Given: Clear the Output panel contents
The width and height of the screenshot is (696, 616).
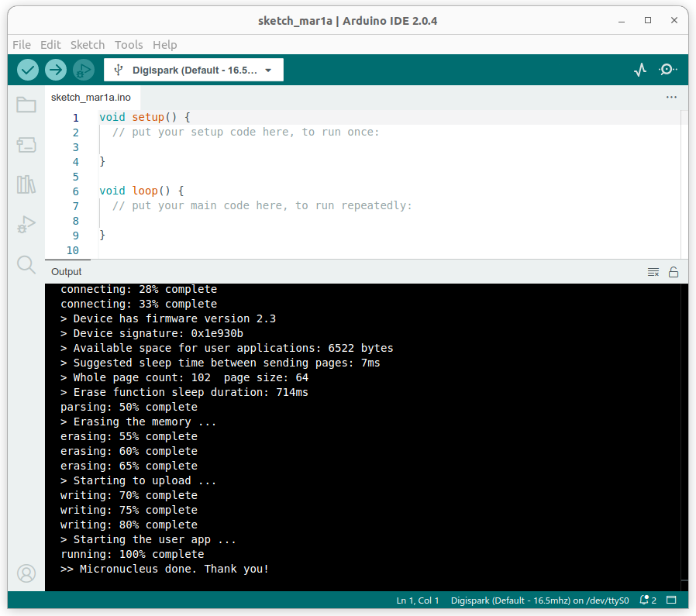Looking at the screenshot, I should pos(653,272).
